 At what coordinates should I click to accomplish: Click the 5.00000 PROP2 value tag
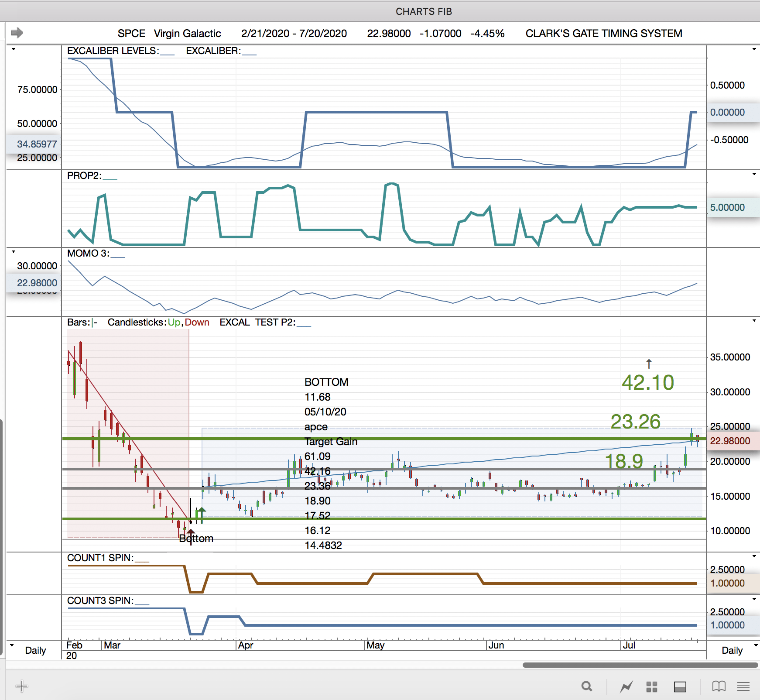[x=733, y=207]
